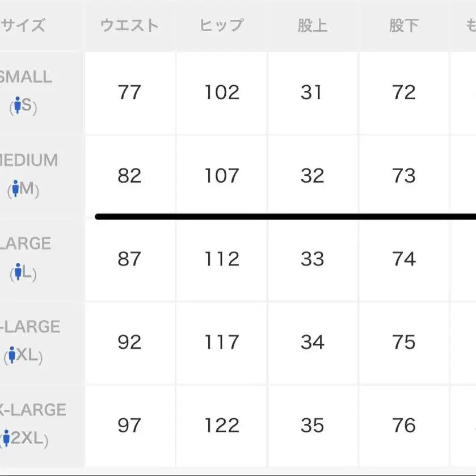Click the LARGE size row label

coord(26,244)
